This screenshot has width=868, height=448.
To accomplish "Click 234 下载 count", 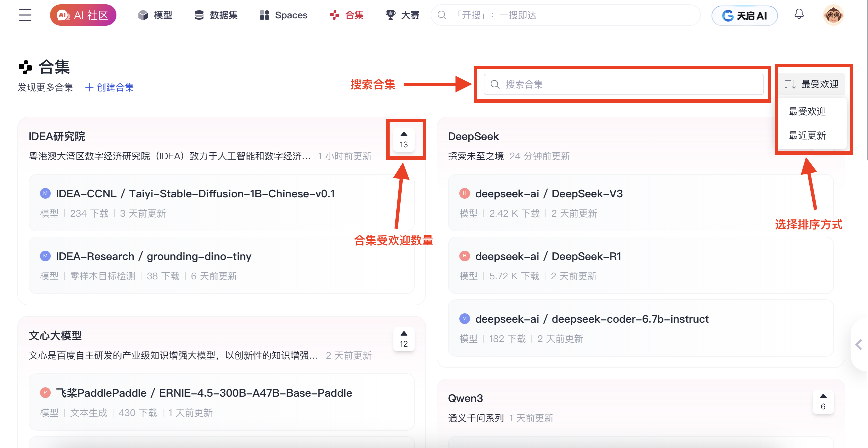I will coord(89,213).
